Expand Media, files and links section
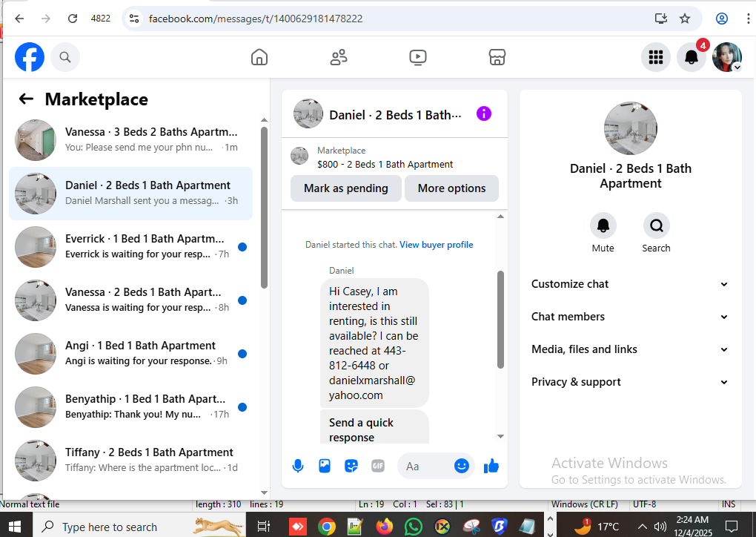 coord(630,349)
